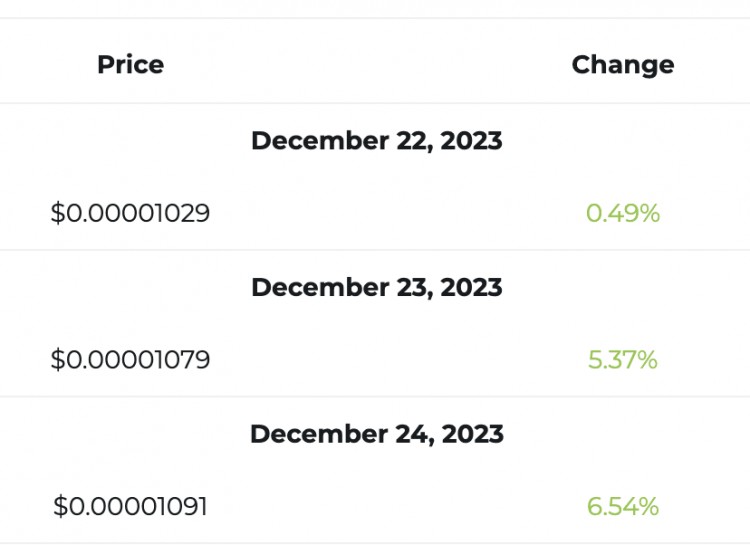The image size is (750, 545).
Task: Click the 0.49% change value
Action: [622, 213]
